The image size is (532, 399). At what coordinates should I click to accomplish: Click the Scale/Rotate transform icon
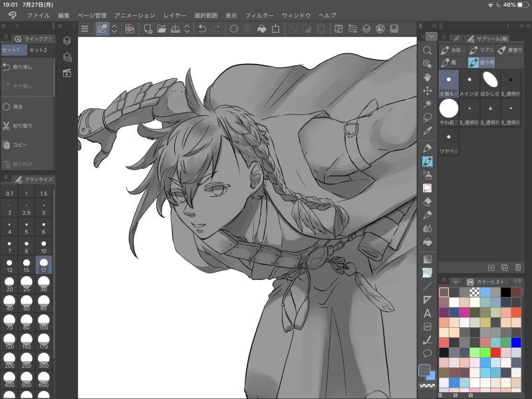coord(275,29)
